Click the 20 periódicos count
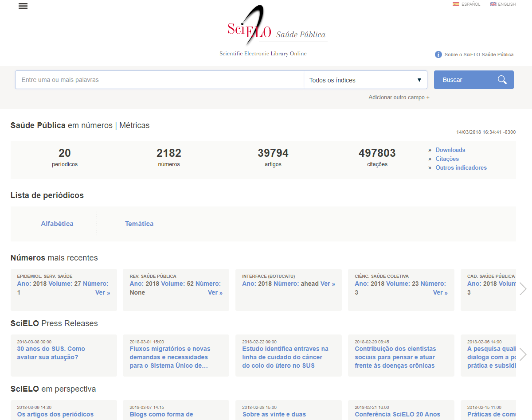Viewport: 532px width, 420px height. tap(65, 157)
